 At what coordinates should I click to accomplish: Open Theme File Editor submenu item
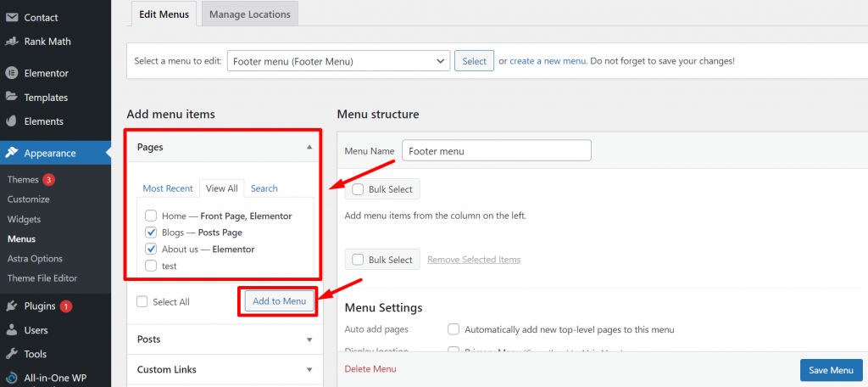[42, 278]
